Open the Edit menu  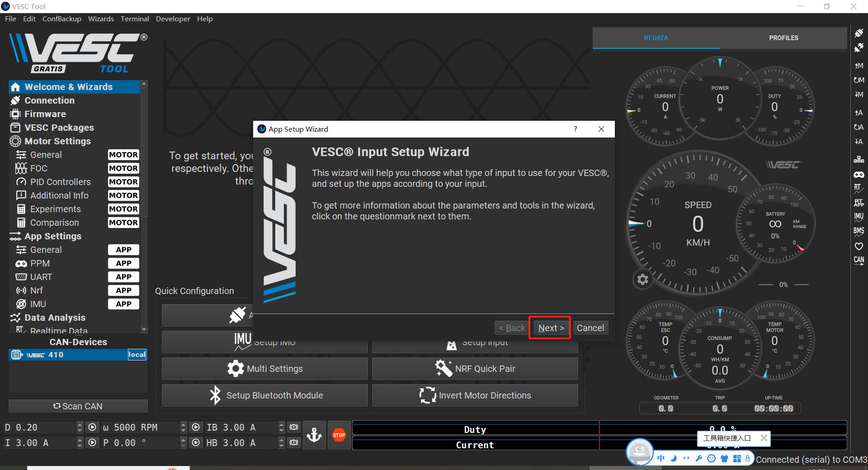(x=29, y=19)
